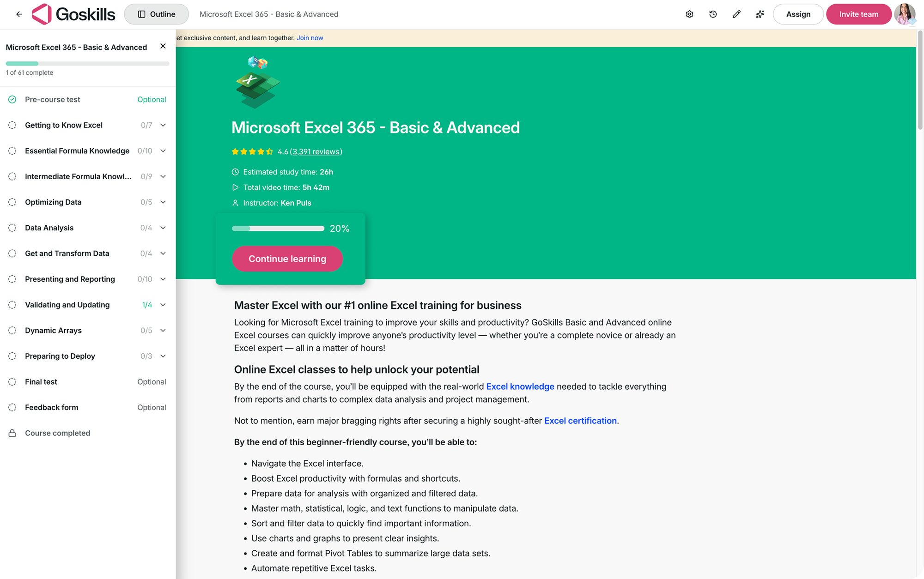Image resolution: width=924 pixels, height=579 pixels.
Task: Open the Excel knowledge link
Action: (520, 386)
